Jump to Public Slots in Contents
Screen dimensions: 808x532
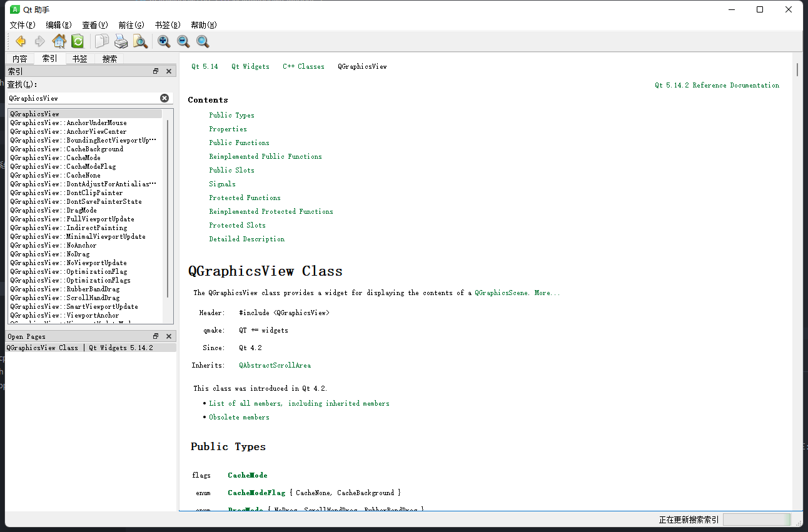232,170
